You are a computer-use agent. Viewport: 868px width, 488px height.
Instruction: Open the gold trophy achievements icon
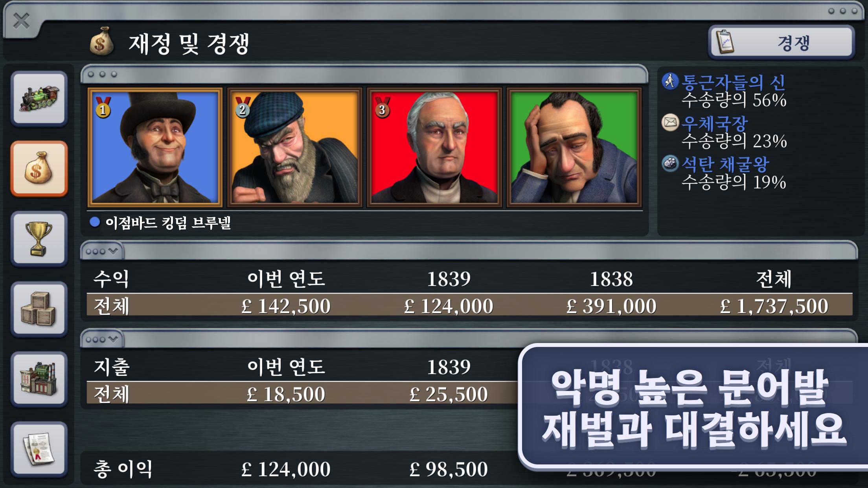point(39,238)
